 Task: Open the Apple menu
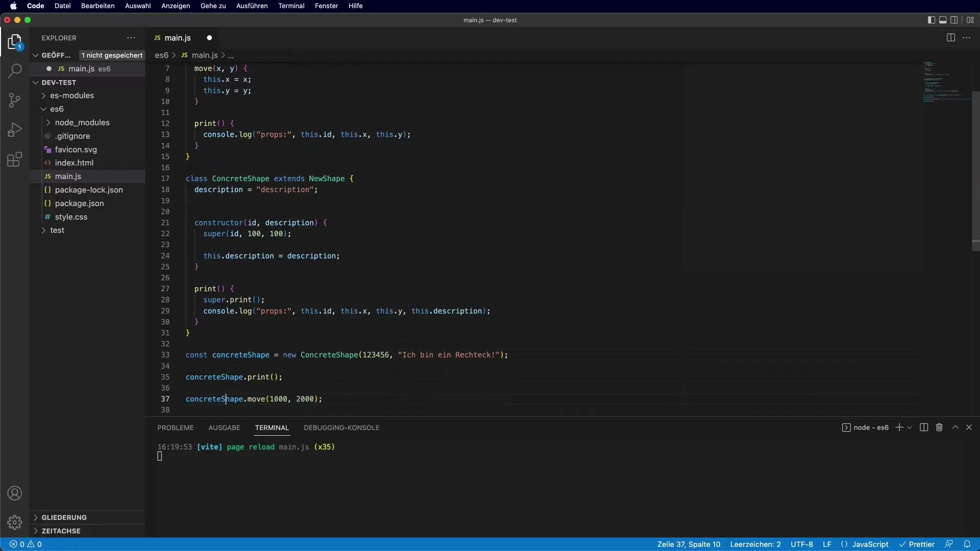pos(13,6)
